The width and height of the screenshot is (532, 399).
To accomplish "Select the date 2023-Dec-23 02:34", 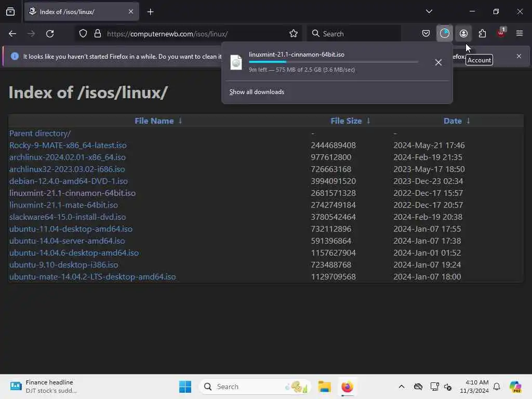I will point(428,181).
